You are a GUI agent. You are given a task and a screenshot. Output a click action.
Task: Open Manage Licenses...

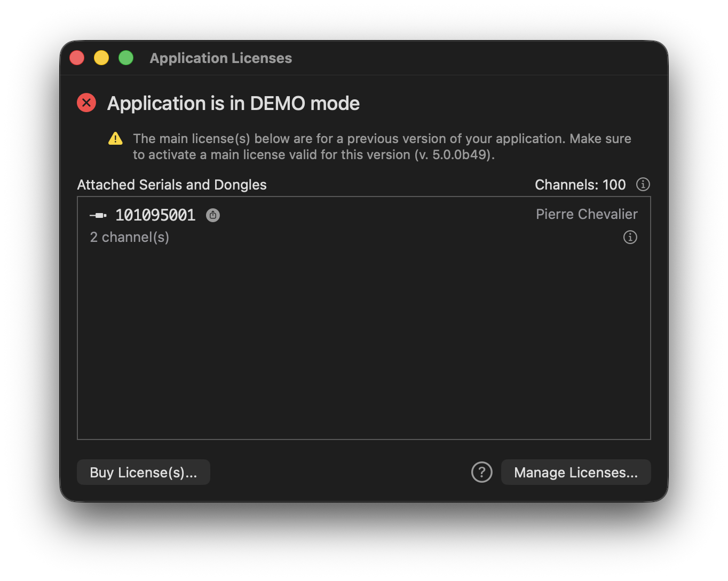point(576,472)
